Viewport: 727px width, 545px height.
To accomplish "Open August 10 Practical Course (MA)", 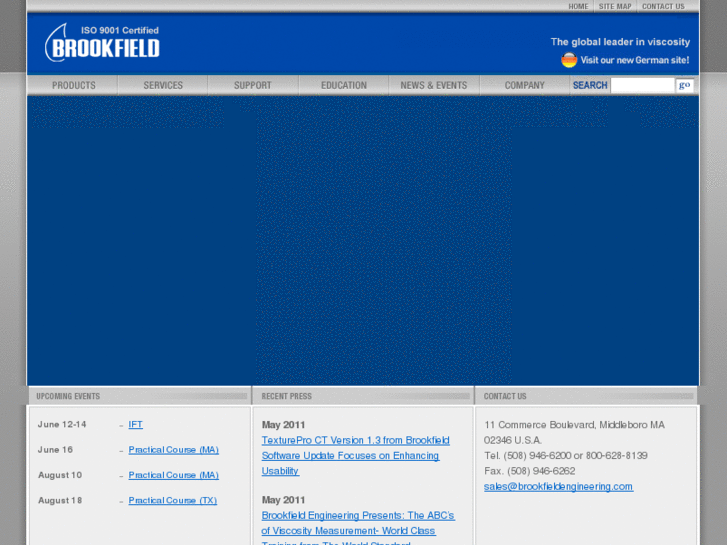I will click(x=173, y=475).
